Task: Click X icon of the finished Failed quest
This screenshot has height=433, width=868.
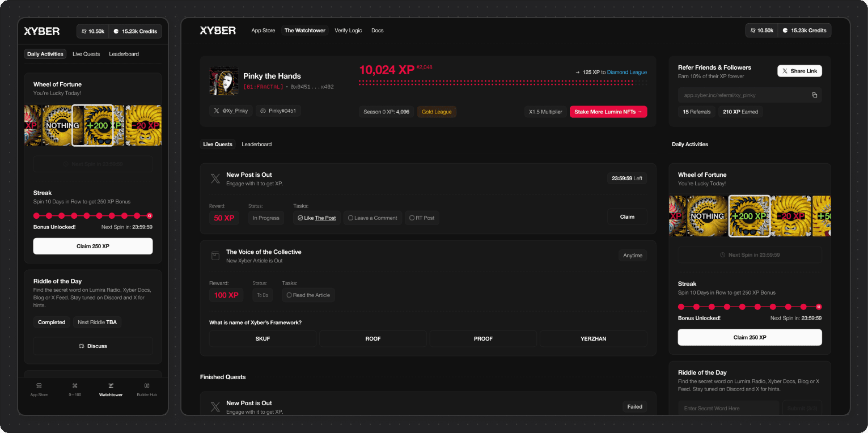Action: (215, 407)
